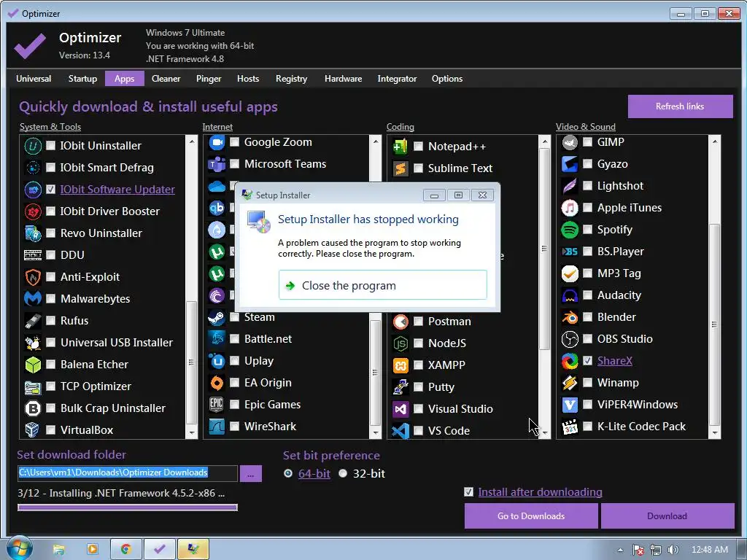Click the Spotify icon
The width and height of the screenshot is (747, 560).
[570, 230]
